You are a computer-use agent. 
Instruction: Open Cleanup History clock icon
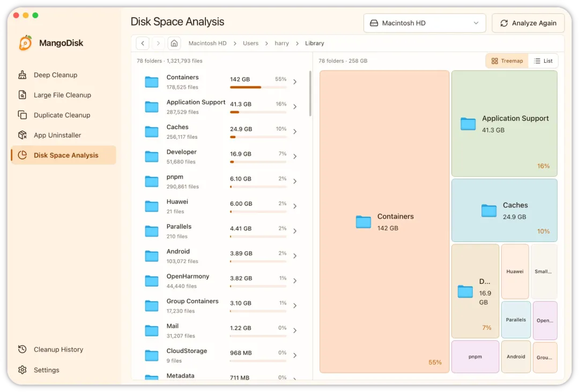coord(22,349)
